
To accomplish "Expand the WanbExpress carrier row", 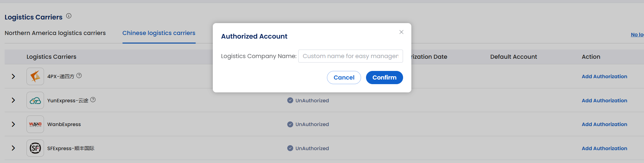I will pos(13,124).
